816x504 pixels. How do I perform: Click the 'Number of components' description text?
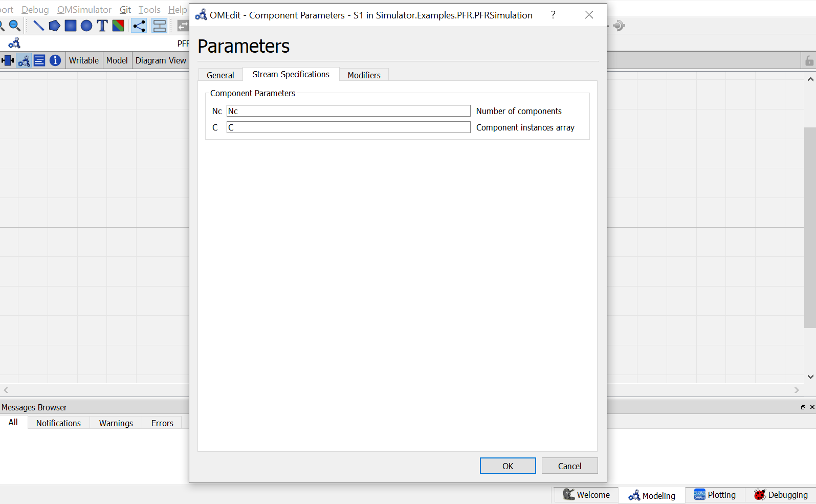[x=519, y=111]
